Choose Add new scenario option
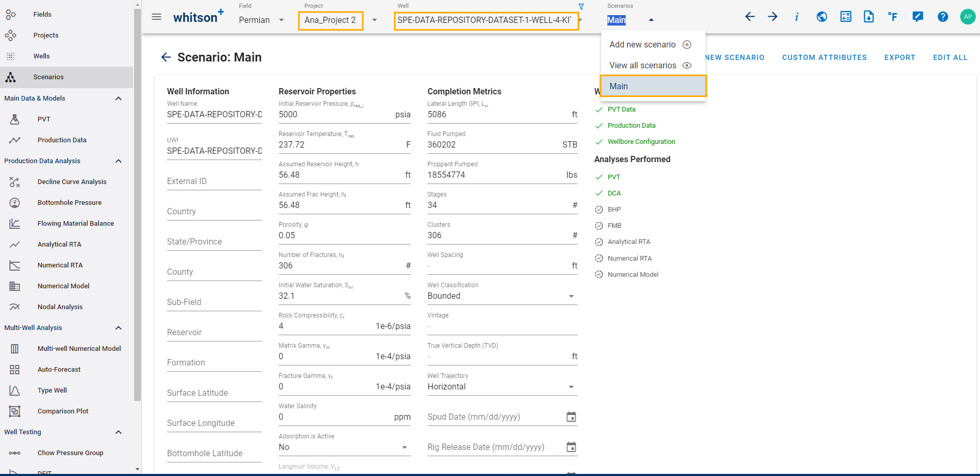 (x=650, y=44)
